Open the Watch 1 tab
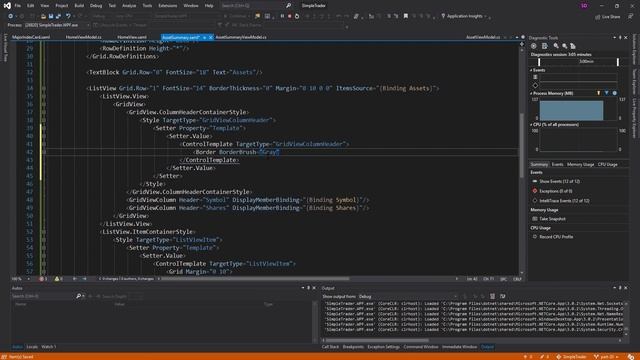Viewport: 640px width, 360px height. pos(49,347)
